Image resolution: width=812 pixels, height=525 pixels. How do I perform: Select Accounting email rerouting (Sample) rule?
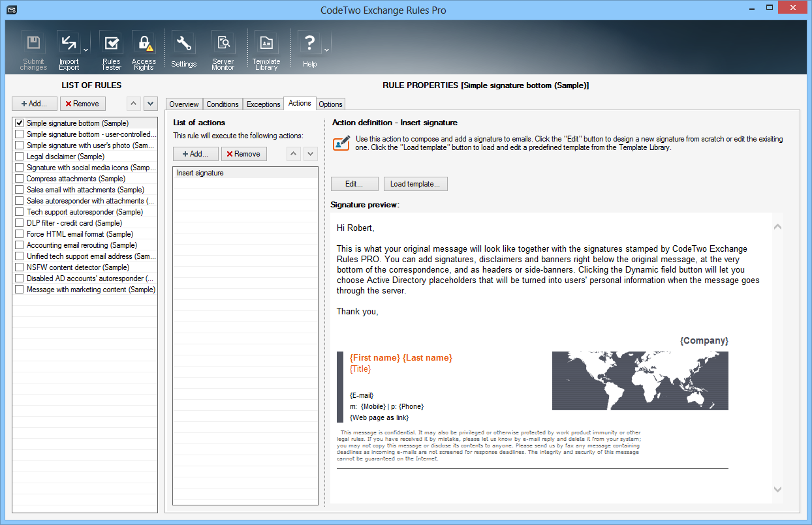click(x=82, y=245)
